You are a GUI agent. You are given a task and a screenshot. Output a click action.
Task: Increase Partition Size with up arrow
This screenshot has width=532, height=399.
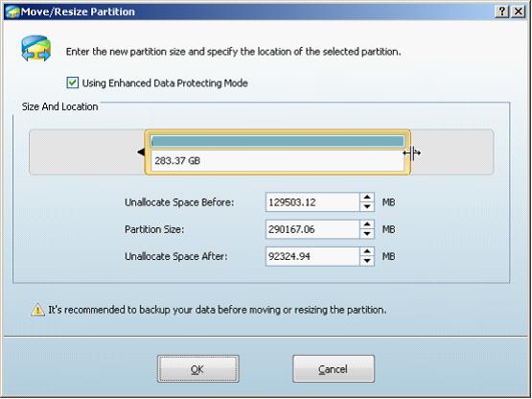pyautogui.click(x=367, y=224)
